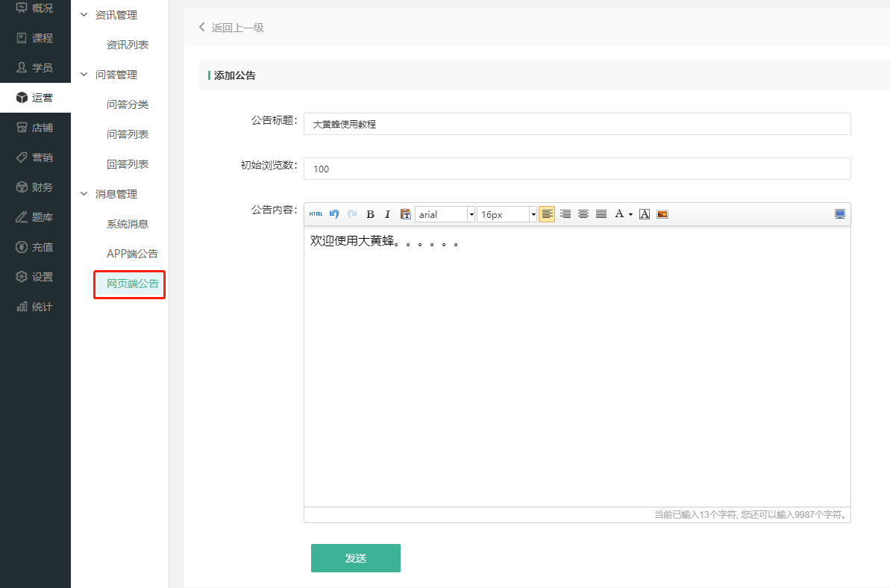890x588 pixels.
Task: Click the 公告标题 input field
Action: (577, 124)
